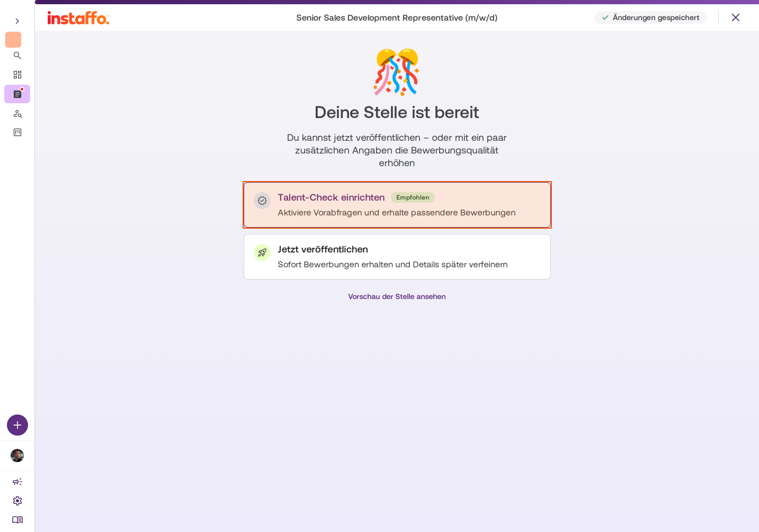The height and width of the screenshot is (532, 759).
Task: Open the highlighted job listings icon
Action: pyautogui.click(x=17, y=94)
